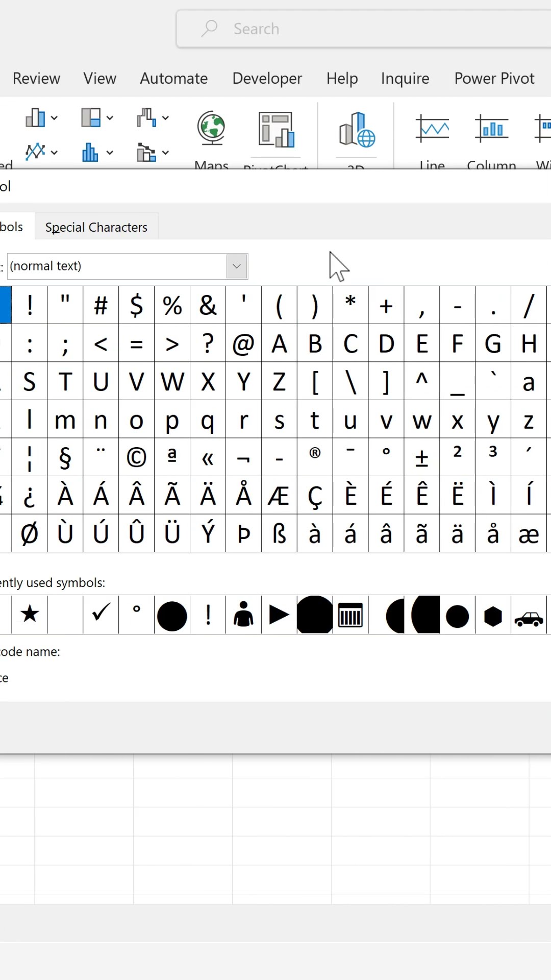This screenshot has height=980, width=551.
Task: Insert a Line sparkline
Action: pos(432,129)
